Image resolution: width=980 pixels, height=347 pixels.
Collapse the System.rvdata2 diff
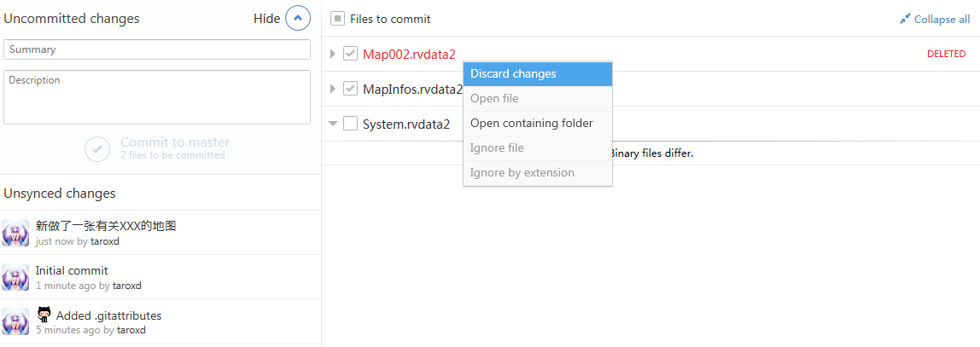pyautogui.click(x=333, y=124)
